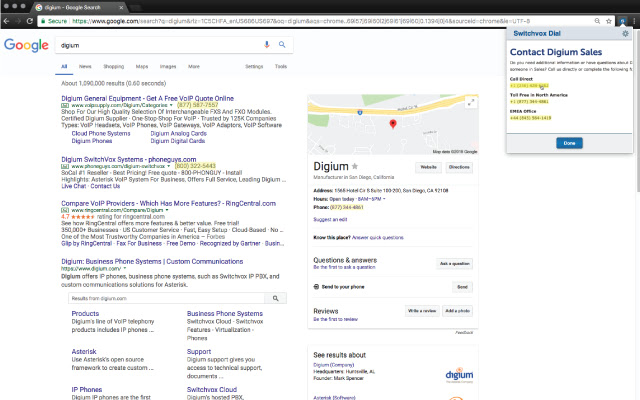The image size is (640, 400).
Task: Open Business Phone Systems sitelink
Action: click(225, 313)
